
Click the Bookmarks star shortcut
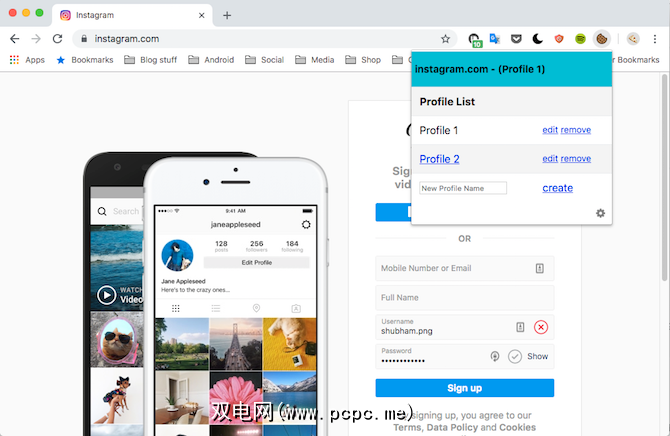[x=85, y=60]
